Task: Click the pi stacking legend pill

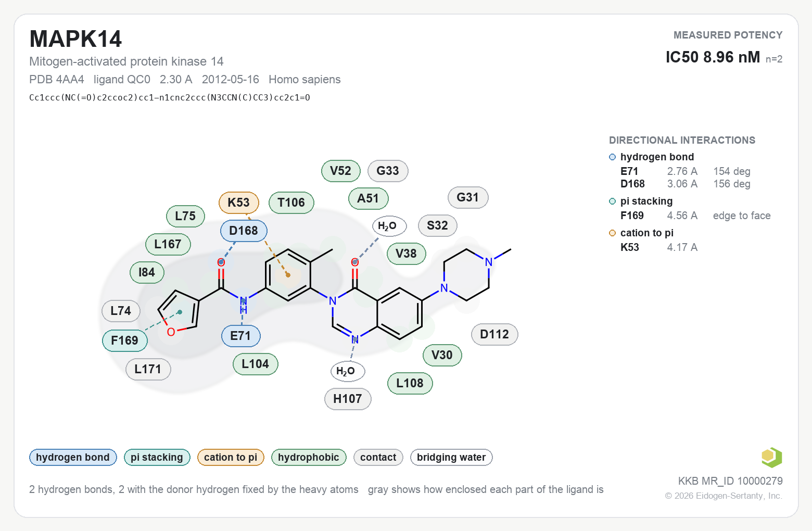Action: tap(157, 457)
